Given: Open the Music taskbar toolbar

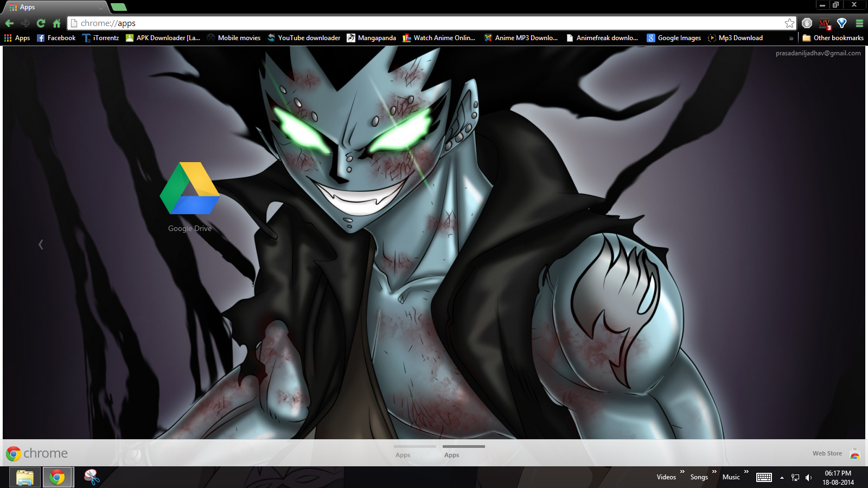Looking at the screenshot, I should (731, 477).
